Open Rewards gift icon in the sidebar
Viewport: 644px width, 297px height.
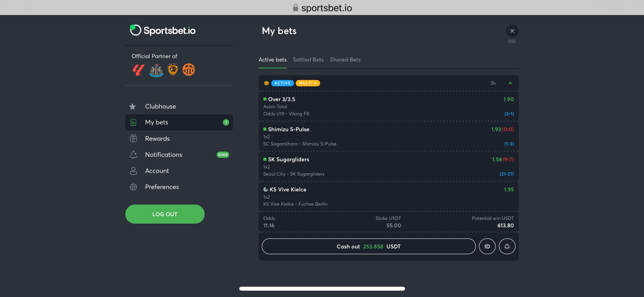tap(134, 138)
